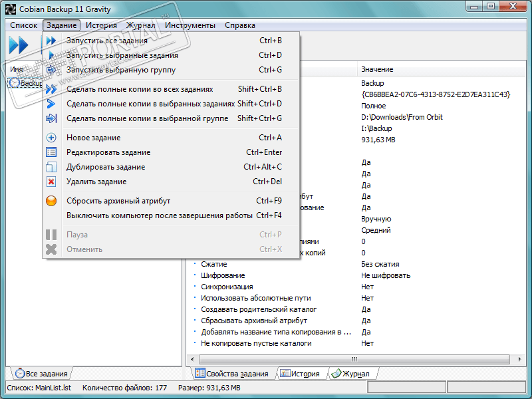Click the orange ball icon for Сбросить архивный атрибут
The width and height of the screenshot is (532, 399).
coord(51,201)
